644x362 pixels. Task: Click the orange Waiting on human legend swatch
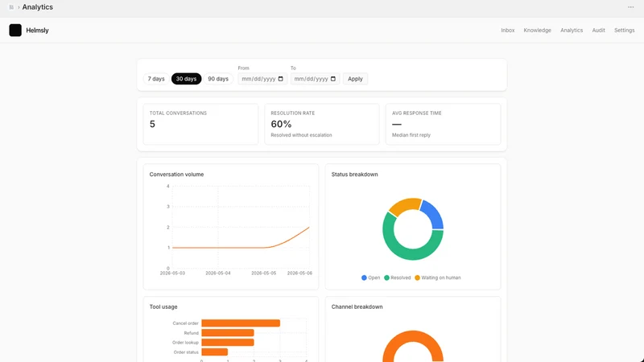(x=417, y=278)
